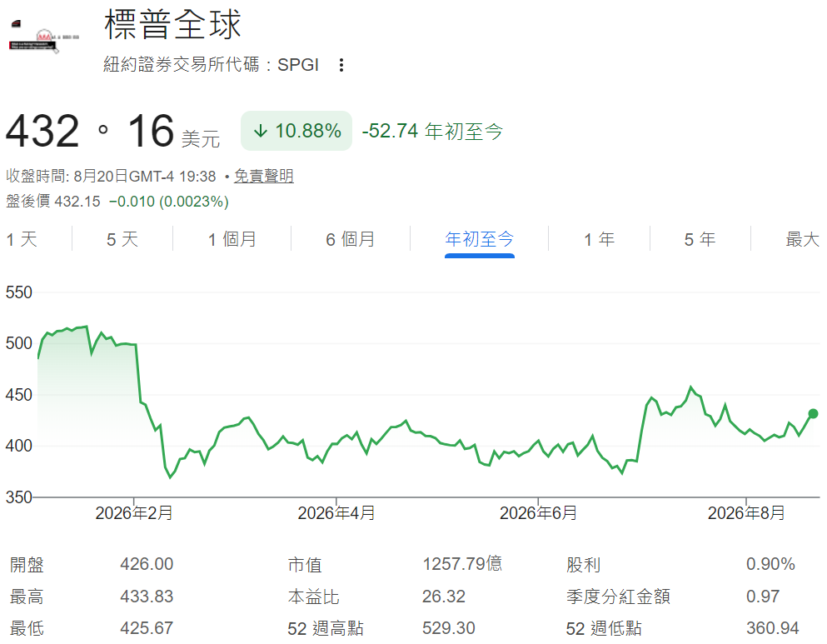Click the after-hours price 432.15
This screenshot has width=827, height=644.
tap(77, 202)
